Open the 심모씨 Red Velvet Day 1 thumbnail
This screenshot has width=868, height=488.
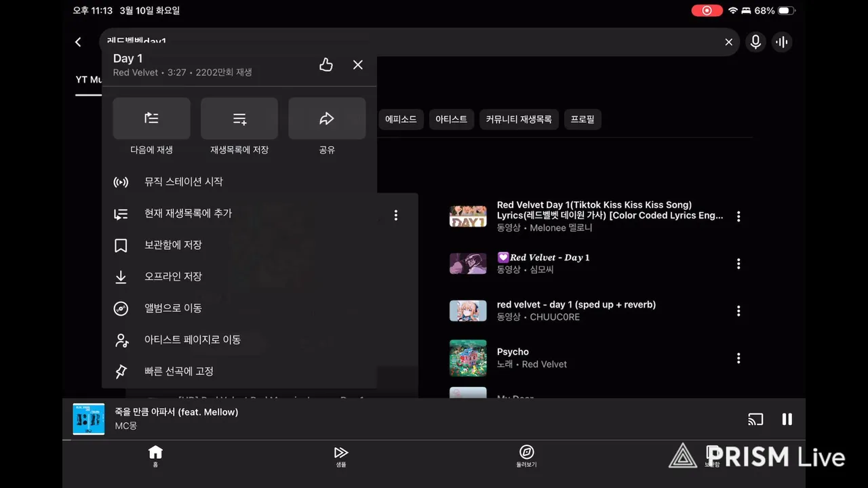click(x=468, y=264)
